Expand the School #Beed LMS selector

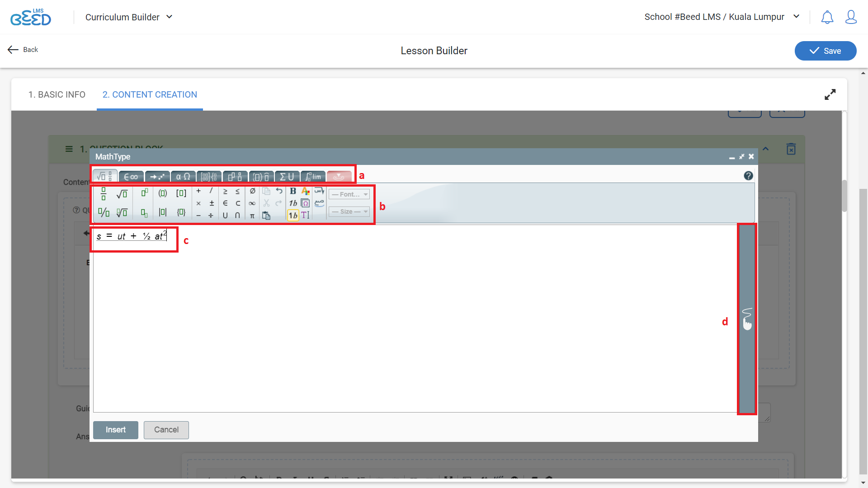[x=722, y=17]
